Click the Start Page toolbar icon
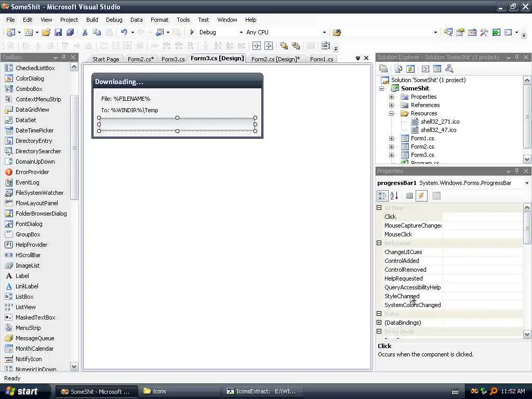Viewport: 532px width, 399px height. (496, 32)
